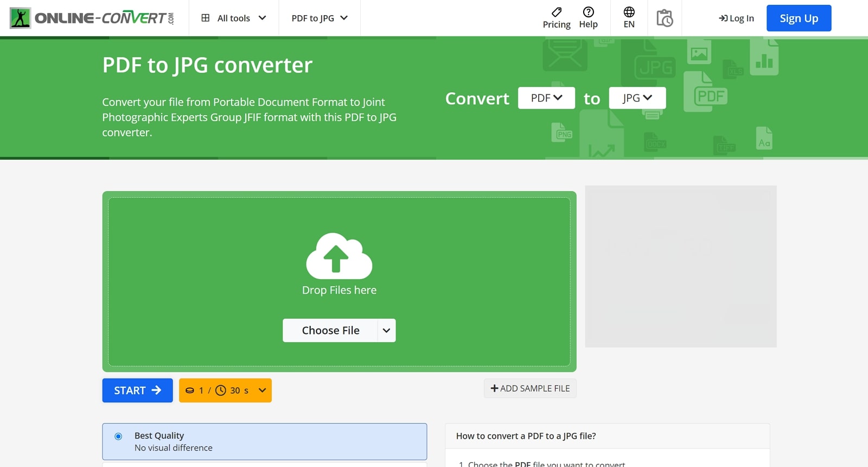Click ADD SAMPLE FILE button
This screenshot has height=467, width=868.
[530, 388]
